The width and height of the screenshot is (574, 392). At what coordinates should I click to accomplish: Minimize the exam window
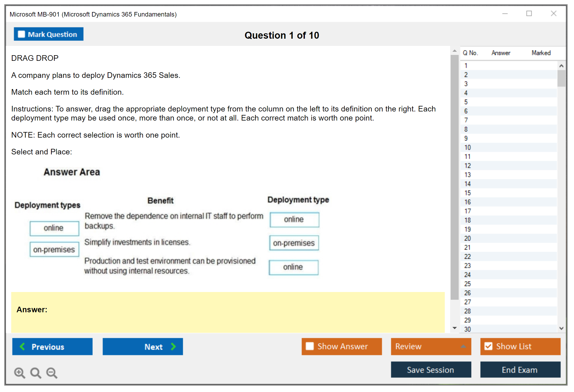[x=505, y=14]
